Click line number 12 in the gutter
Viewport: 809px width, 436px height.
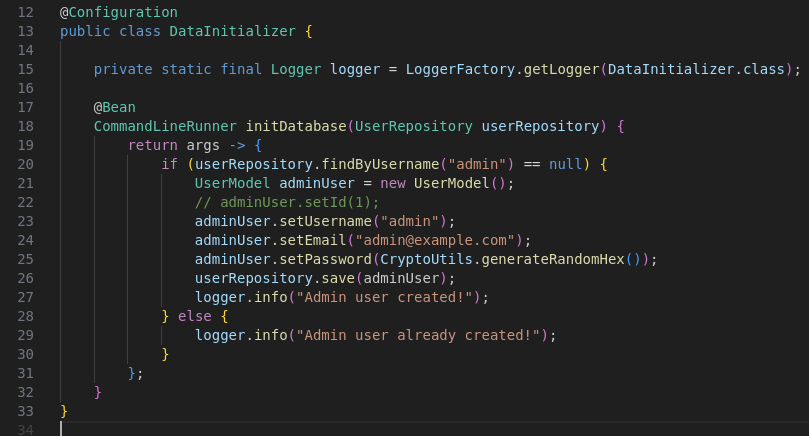point(25,12)
